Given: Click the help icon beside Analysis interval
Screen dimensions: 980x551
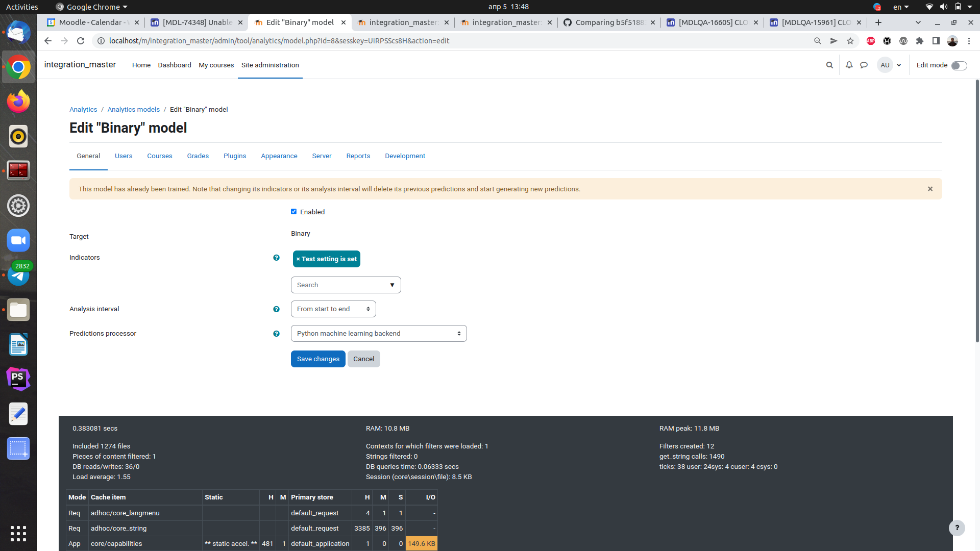Looking at the screenshot, I should [276, 309].
